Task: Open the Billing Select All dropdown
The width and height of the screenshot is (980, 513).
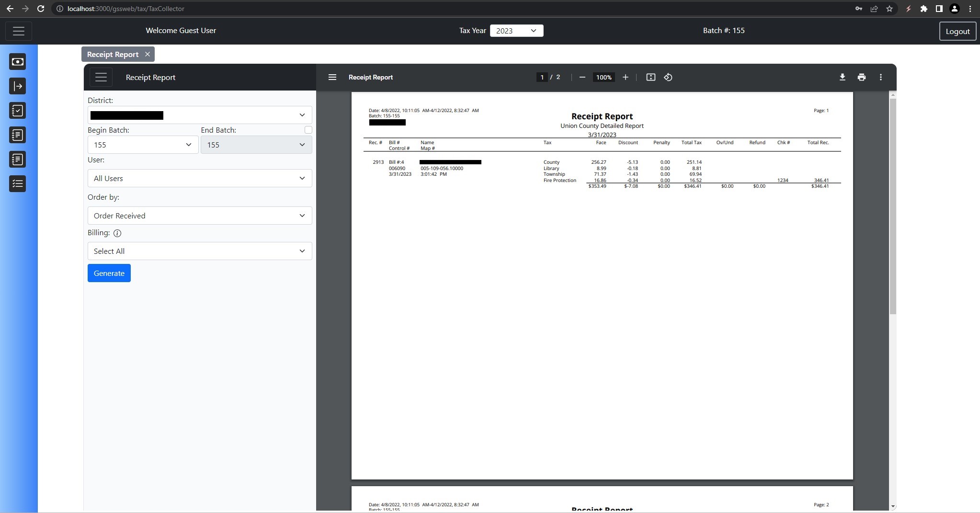Action: pyautogui.click(x=200, y=251)
